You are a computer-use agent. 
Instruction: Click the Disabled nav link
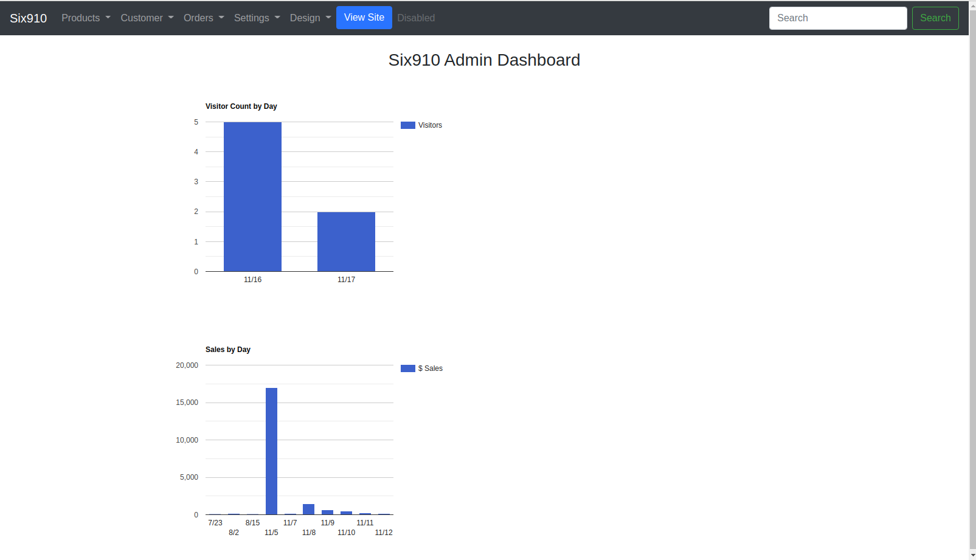[416, 18]
